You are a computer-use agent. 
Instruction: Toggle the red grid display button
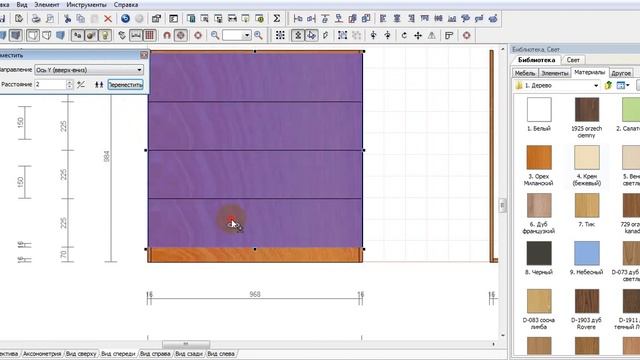(149, 36)
